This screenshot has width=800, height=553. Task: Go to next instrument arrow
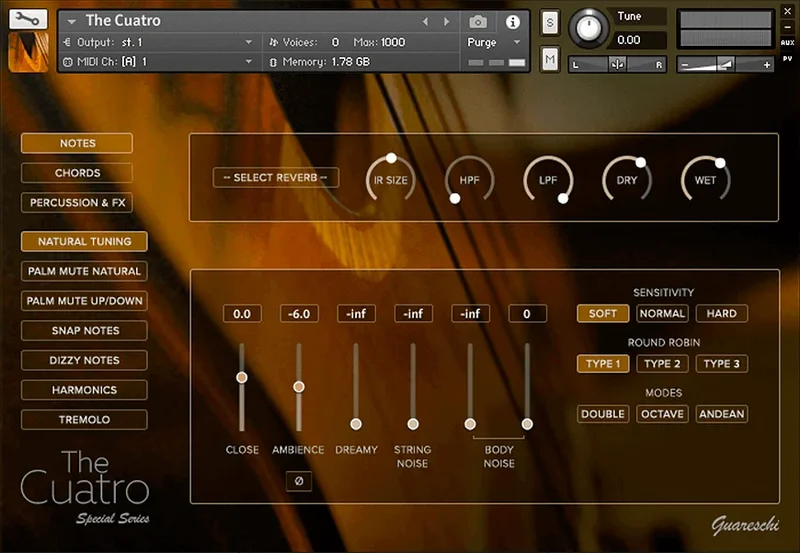point(446,21)
